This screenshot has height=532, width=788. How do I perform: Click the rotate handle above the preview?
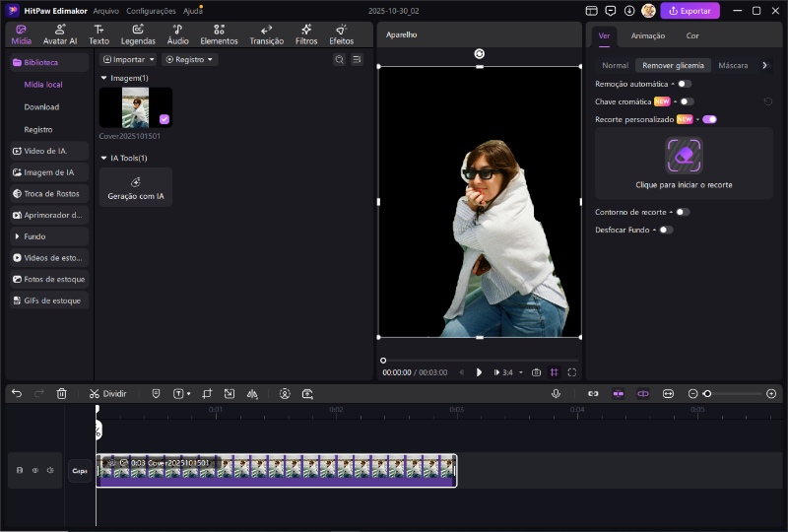click(x=479, y=53)
